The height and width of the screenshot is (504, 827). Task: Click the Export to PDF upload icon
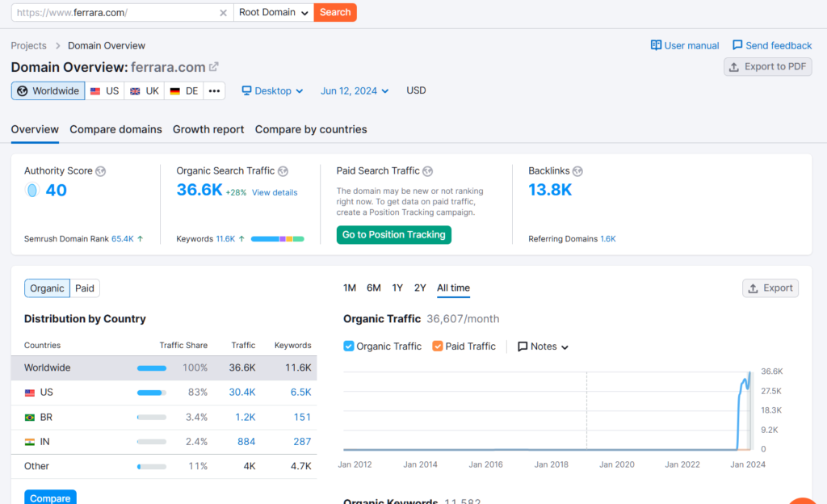pyautogui.click(x=733, y=67)
